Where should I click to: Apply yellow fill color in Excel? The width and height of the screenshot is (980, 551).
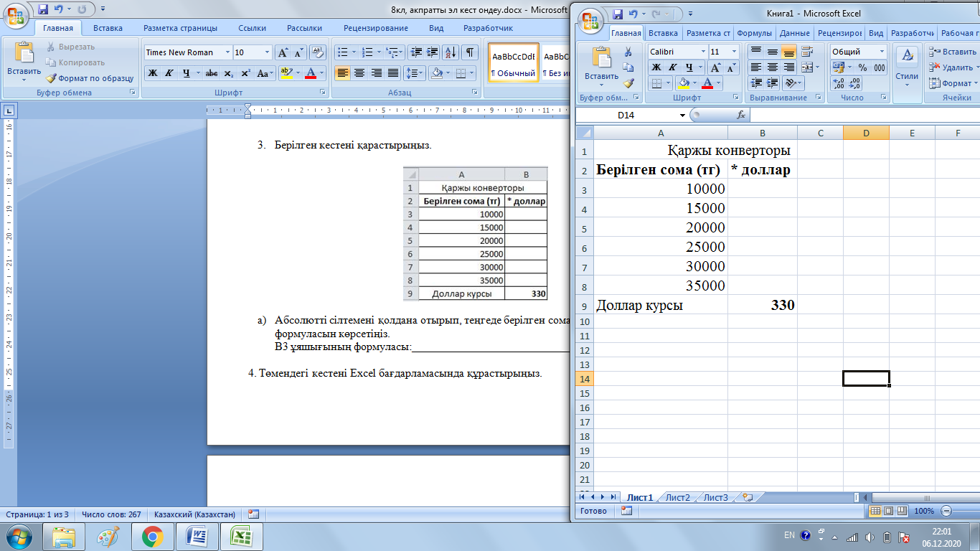pyautogui.click(x=684, y=83)
